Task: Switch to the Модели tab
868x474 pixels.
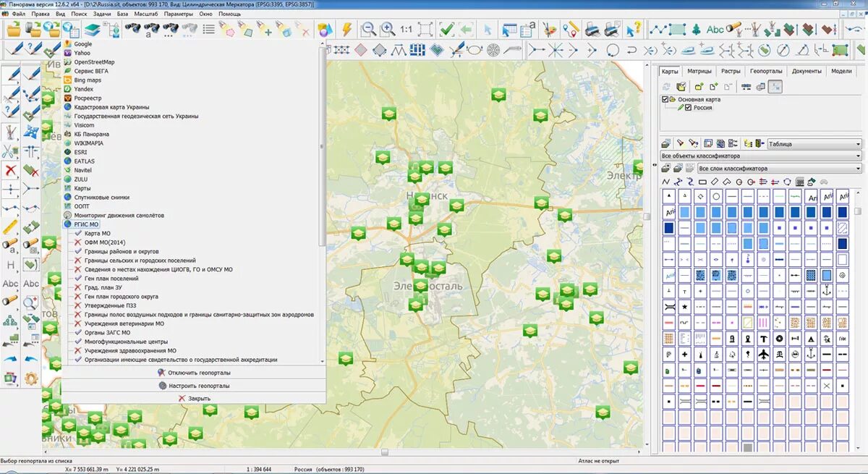Action: 841,72
